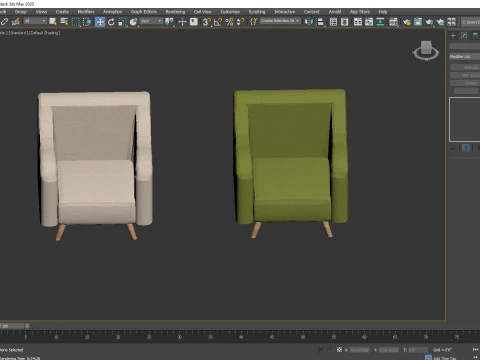Switch to the Create command panel tab
The height and width of the screenshot is (360, 480).
coord(453,35)
